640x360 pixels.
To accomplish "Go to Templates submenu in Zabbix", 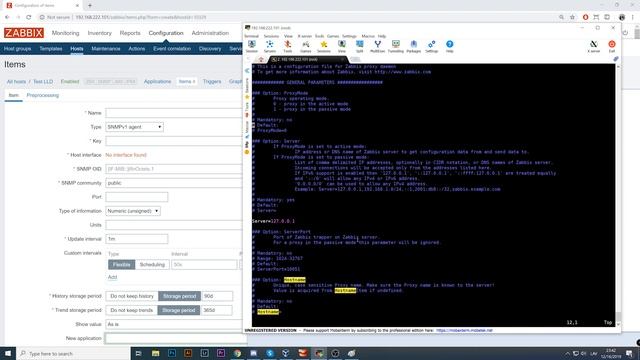I will (51, 49).
